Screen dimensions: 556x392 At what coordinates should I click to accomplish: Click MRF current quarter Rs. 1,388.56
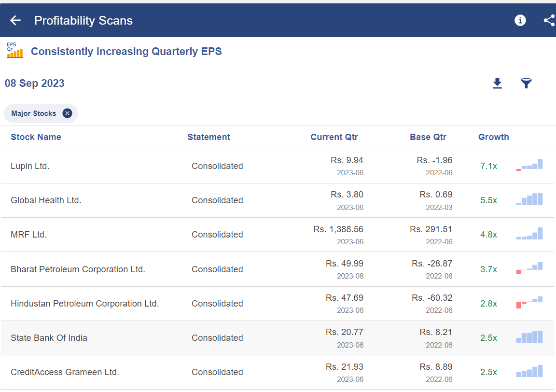point(338,229)
